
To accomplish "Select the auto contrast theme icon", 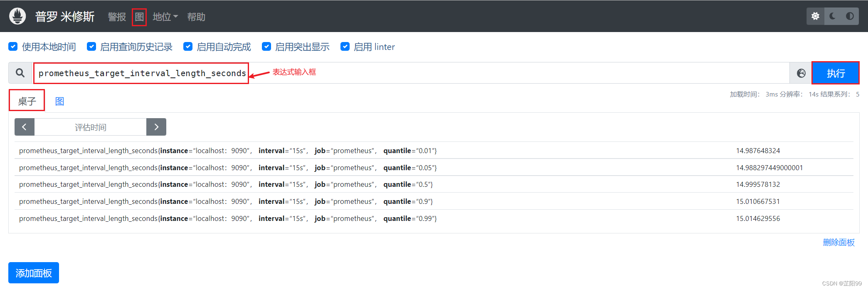I will point(850,16).
